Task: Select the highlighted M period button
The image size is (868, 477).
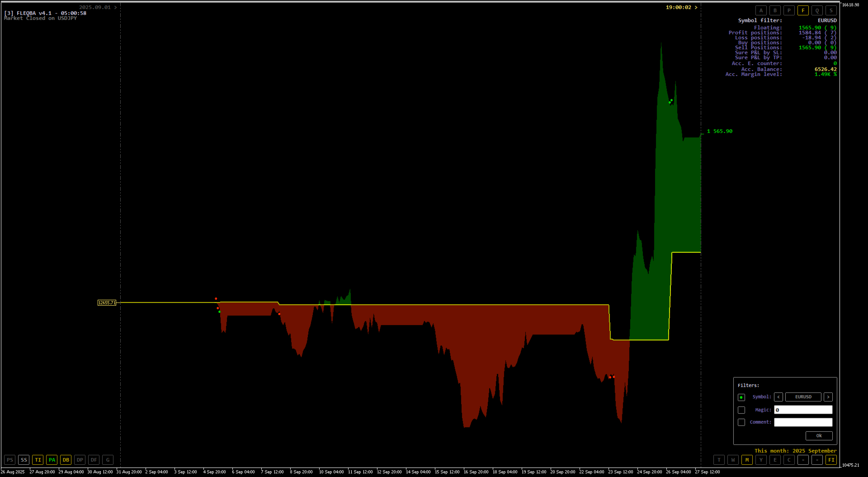Action: 747,460
